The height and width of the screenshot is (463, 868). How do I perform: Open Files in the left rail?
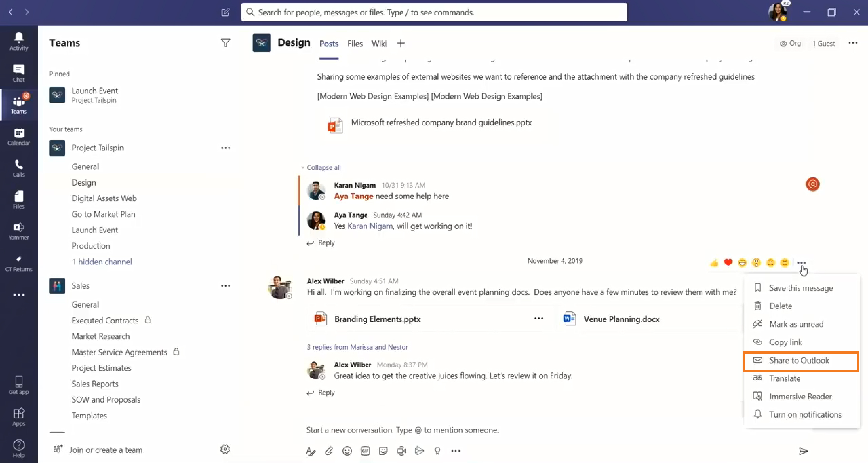click(19, 199)
